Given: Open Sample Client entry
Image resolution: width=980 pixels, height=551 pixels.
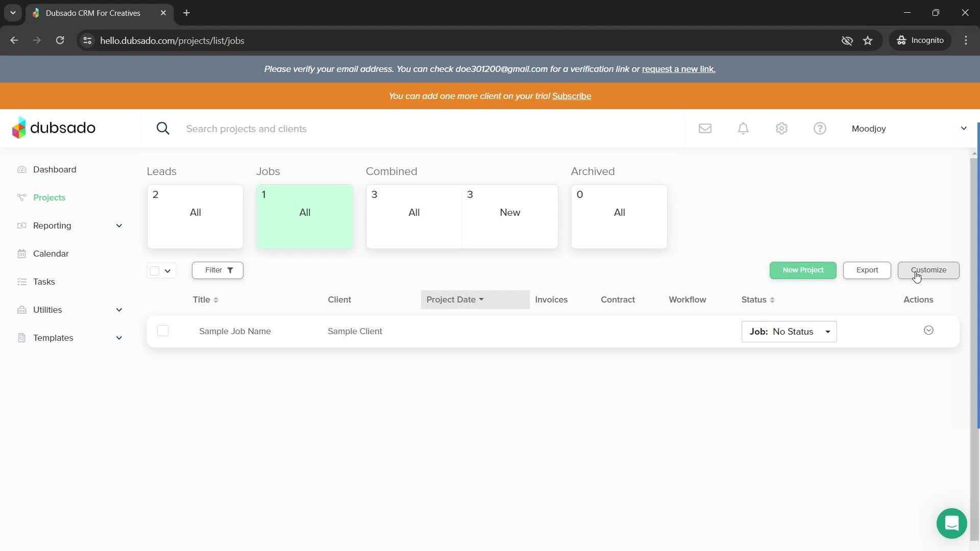Looking at the screenshot, I should pyautogui.click(x=355, y=331).
